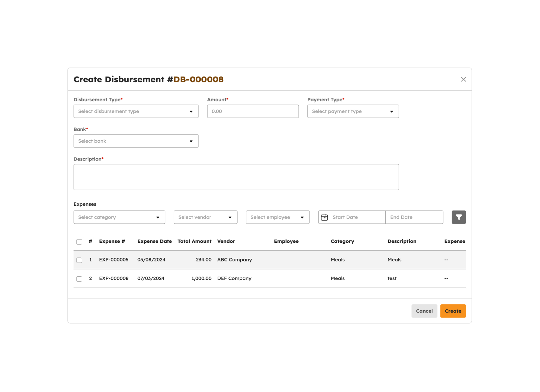Select the EXP-000008 expense number
This screenshot has width=540, height=392.
point(114,278)
